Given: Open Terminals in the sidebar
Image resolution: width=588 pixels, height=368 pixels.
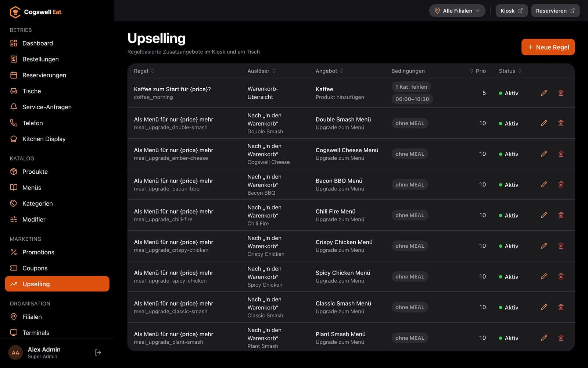Looking at the screenshot, I should (x=57, y=333).
